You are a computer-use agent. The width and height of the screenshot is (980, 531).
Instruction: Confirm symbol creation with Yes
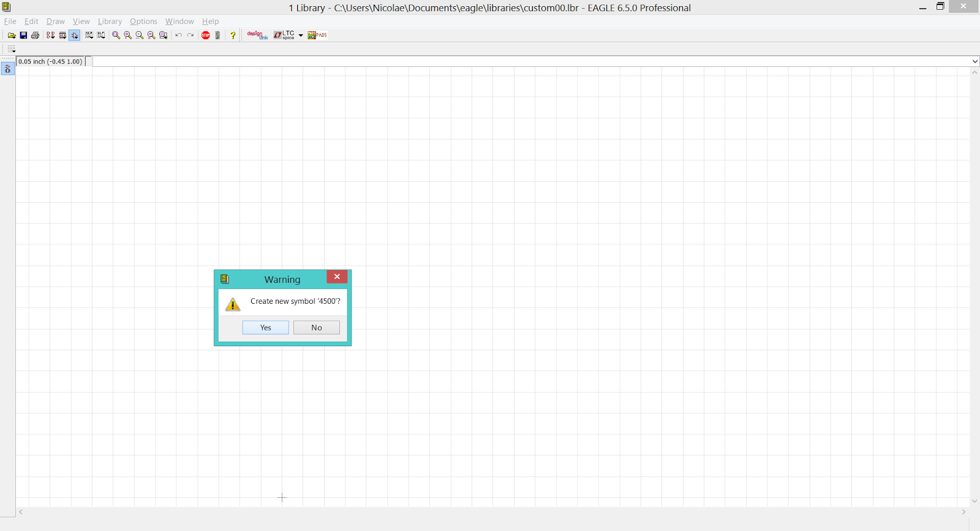(266, 328)
